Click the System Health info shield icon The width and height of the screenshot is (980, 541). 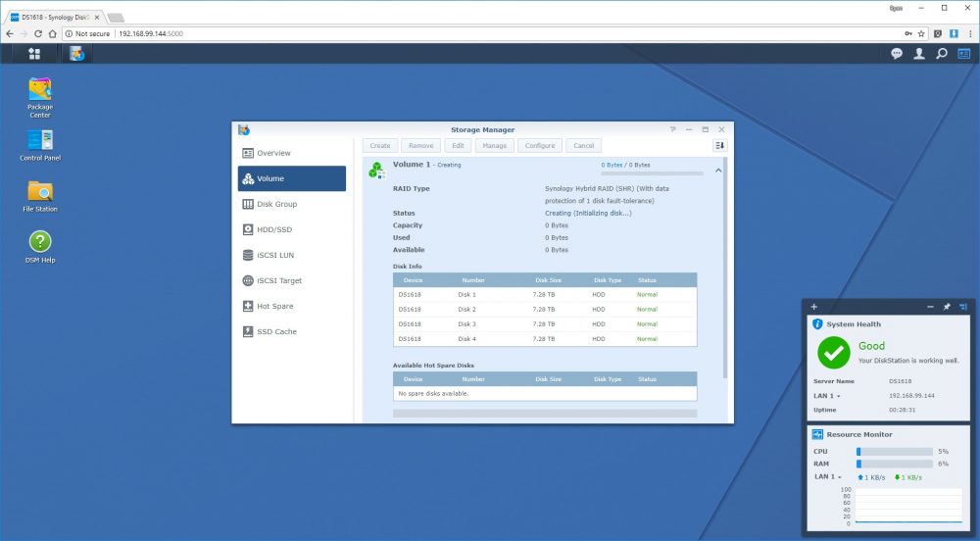click(x=817, y=324)
